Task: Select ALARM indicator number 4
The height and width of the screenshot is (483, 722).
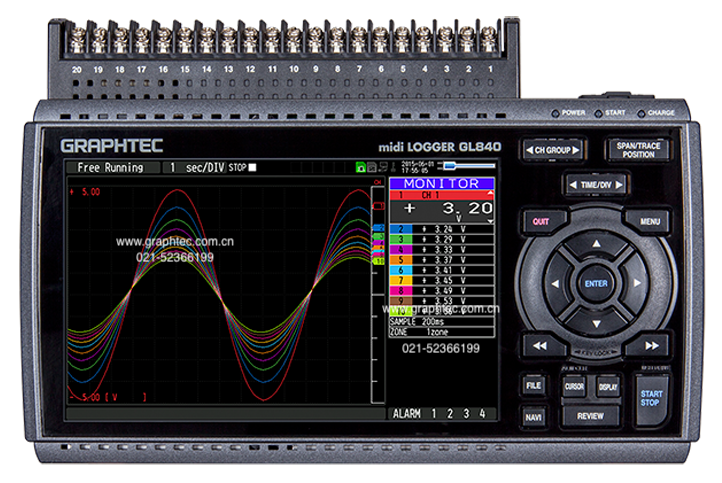Action: (x=482, y=413)
